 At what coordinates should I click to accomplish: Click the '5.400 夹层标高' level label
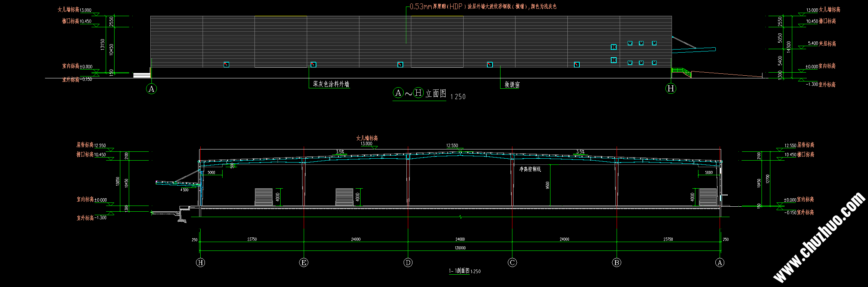pyautogui.click(x=822, y=43)
